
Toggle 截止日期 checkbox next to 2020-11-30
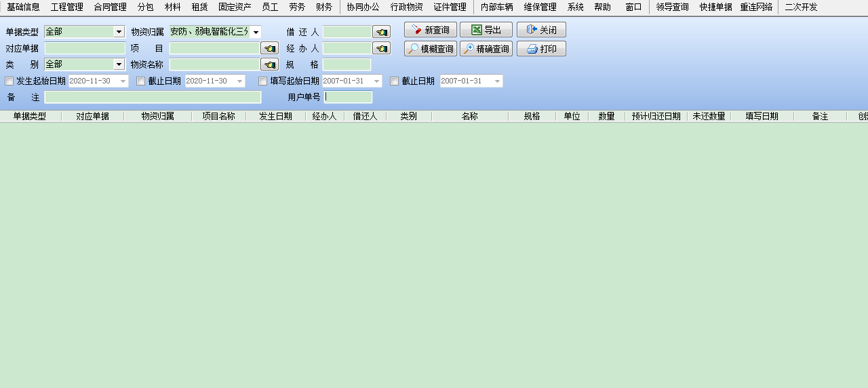pos(141,81)
